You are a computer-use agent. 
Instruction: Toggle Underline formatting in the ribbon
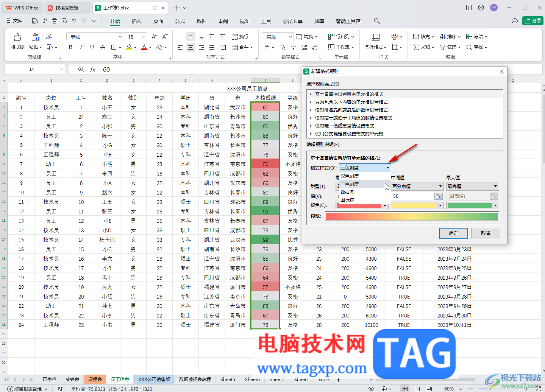92,47
